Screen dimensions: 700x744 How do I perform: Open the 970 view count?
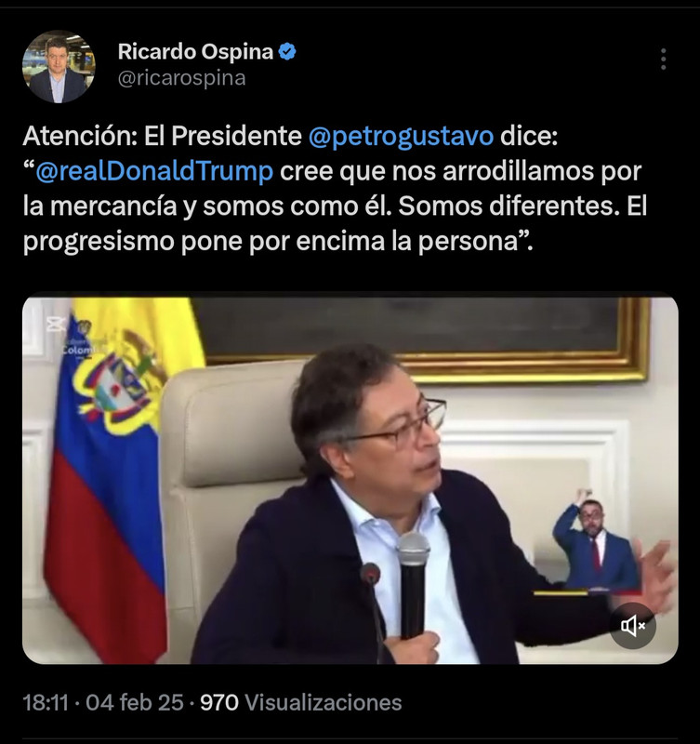pyautogui.click(x=219, y=702)
